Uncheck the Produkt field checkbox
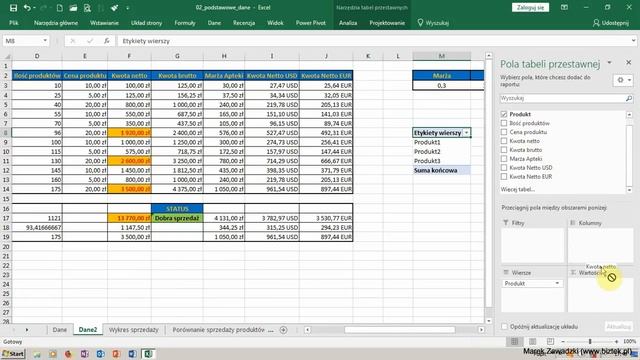Viewport: 640px width, 360px height. (504, 114)
